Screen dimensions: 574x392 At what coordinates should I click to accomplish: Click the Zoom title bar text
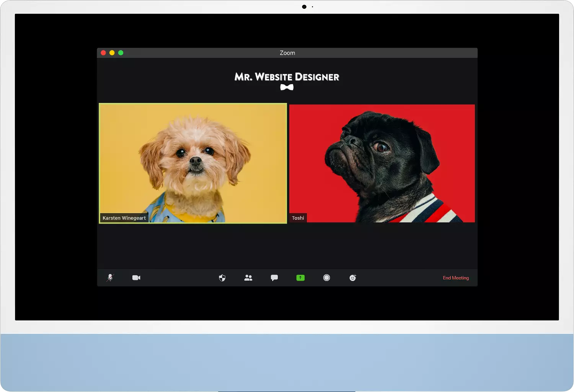287,53
